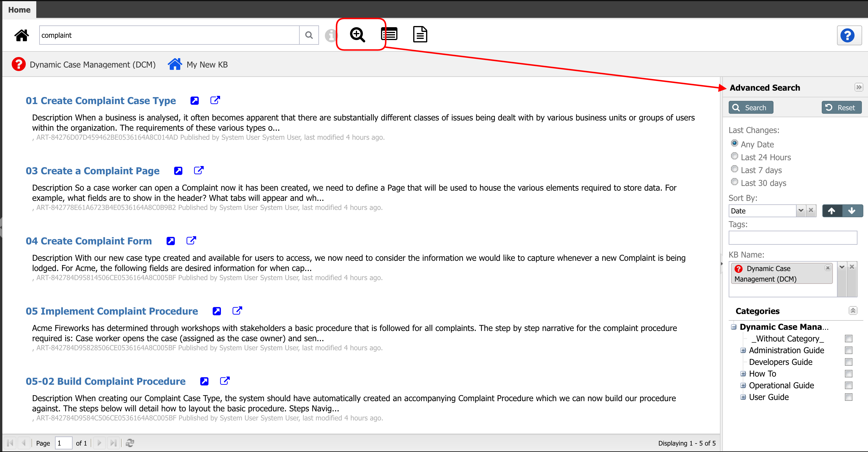Open 05 Implement Complaint Procedure inline icon
Viewport: 868px width, 452px height.
click(x=217, y=311)
